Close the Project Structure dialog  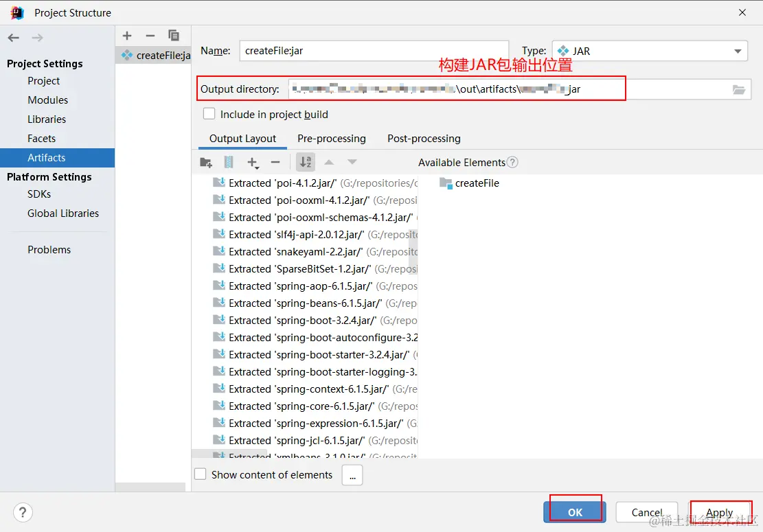click(742, 12)
